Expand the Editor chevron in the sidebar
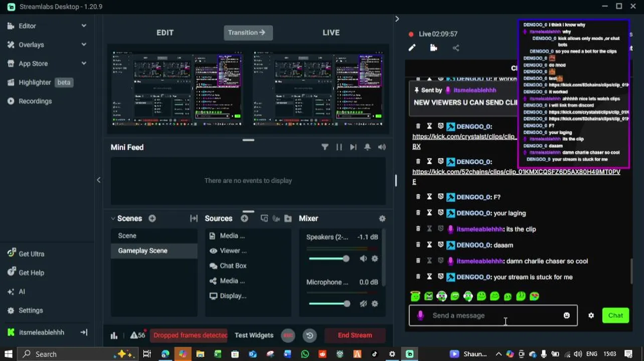The height and width of the screenshot is (361, 644). click(x=84, y=26)
